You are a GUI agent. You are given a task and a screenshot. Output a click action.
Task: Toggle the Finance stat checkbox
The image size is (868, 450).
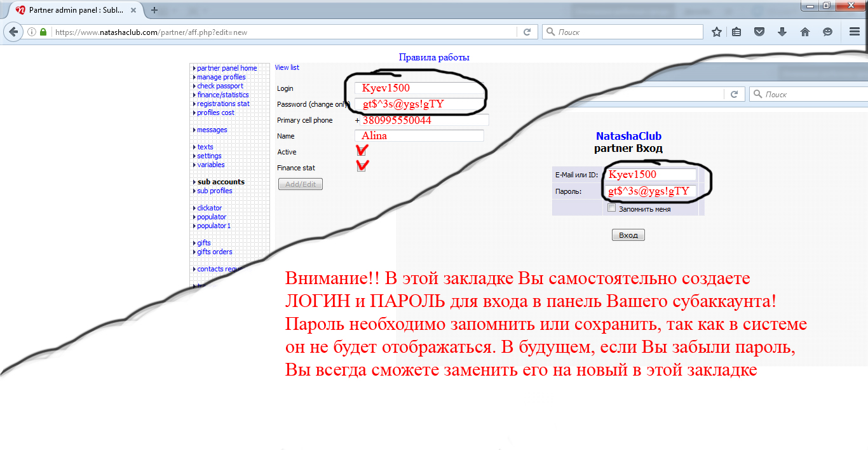tap(362, 167)
